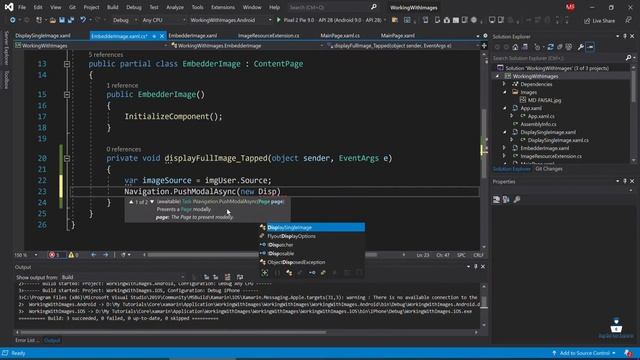Select MD FAISAL.jpg in Solution Explorer
Screen dimensions: 640x360
544,100
